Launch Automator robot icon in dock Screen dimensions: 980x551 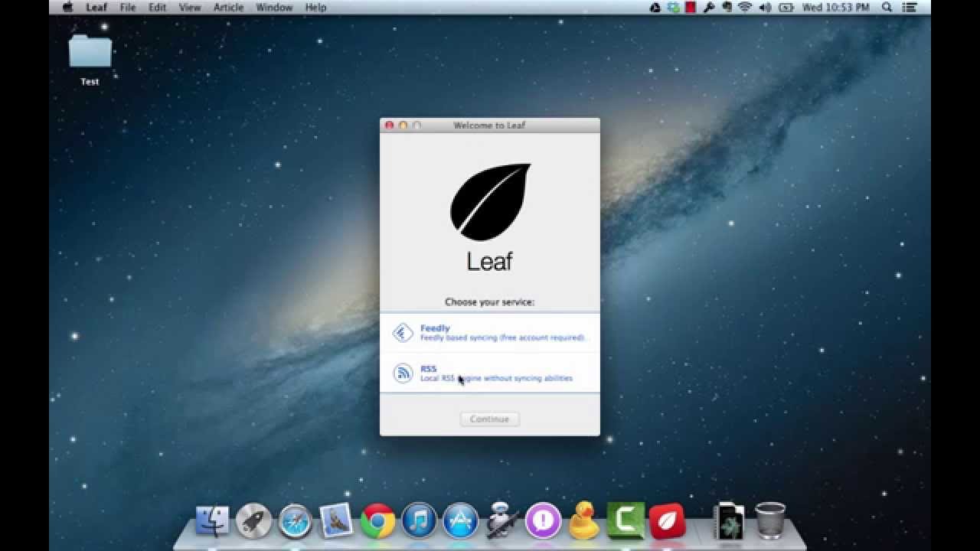pos(501,520)
